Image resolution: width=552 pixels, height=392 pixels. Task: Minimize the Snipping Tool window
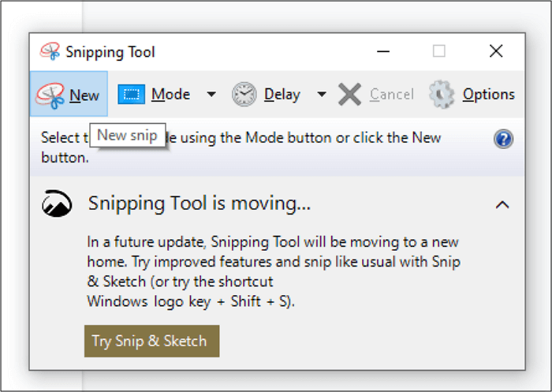click(x=382, y=52)
